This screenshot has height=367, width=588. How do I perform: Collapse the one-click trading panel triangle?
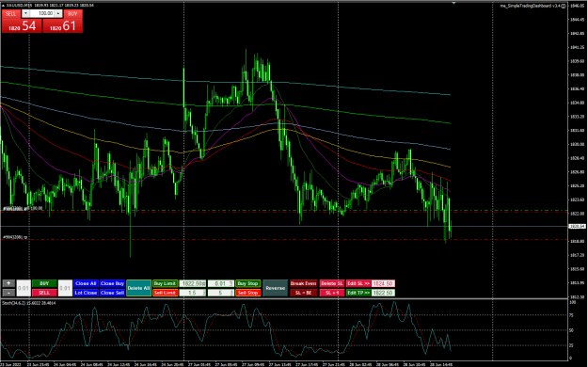3,6
